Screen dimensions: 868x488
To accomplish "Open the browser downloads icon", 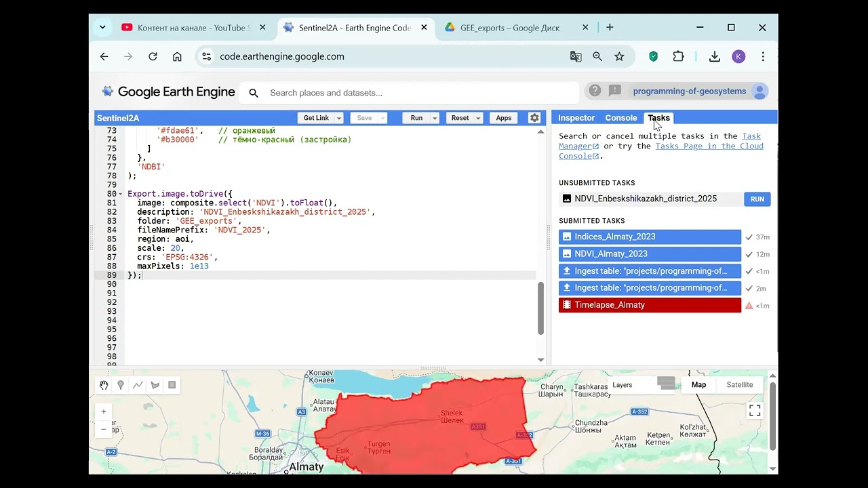I will 714,57.
